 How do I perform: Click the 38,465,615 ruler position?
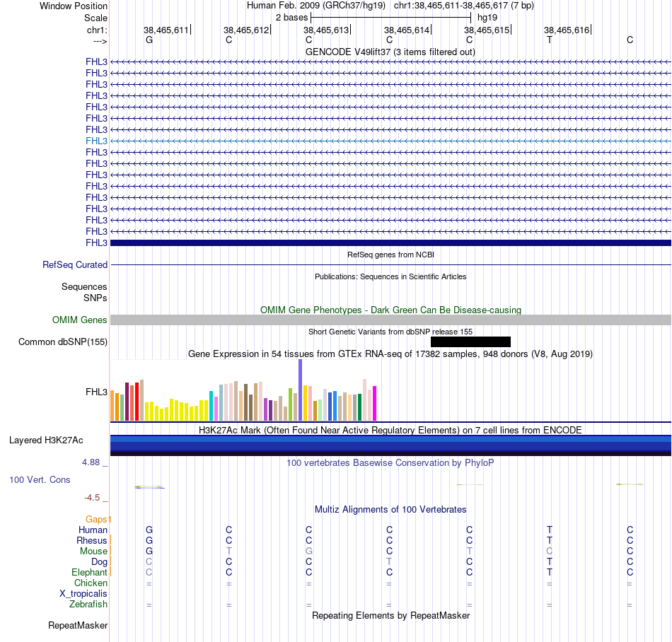[487, 30]
